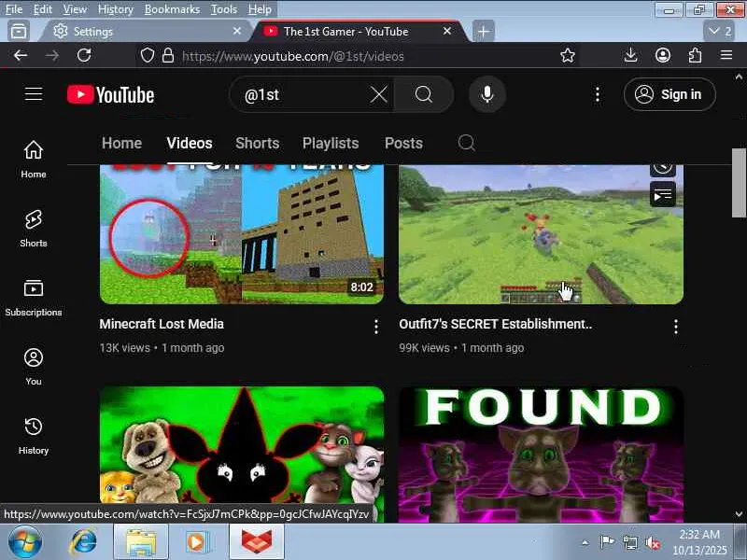Open the browser Downloads panel
This screenshot has width=747, height=560.
(x=631, y=56)
